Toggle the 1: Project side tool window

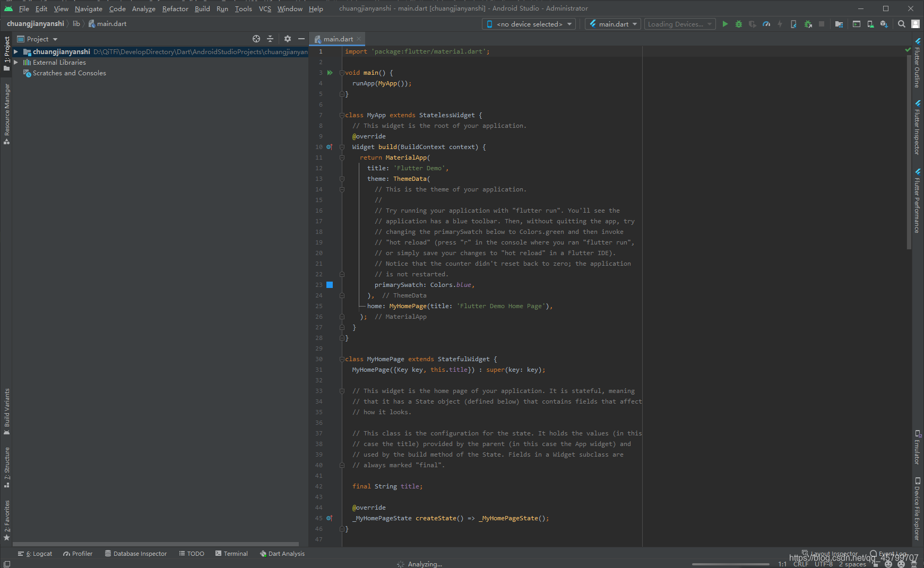(7, 53)
